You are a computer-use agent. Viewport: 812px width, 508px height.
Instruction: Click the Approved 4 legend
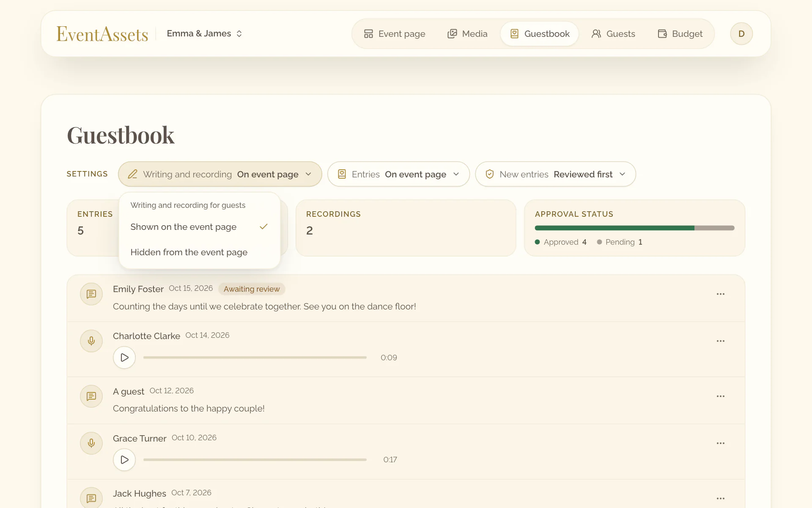tap(561, 242)
